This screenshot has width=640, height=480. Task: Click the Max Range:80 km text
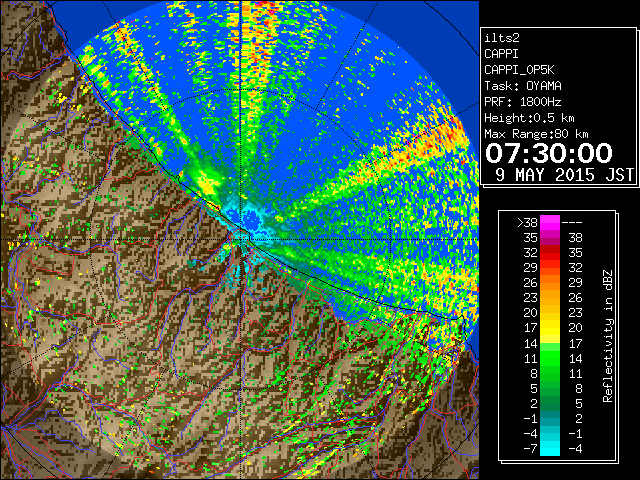pyautogui.click(x=536, y=134)
